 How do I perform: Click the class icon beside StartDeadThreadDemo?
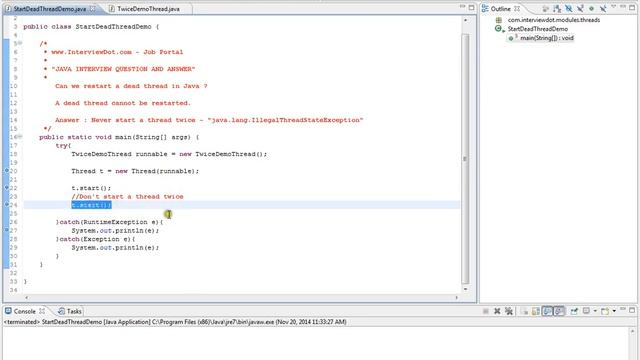(499, 29)
